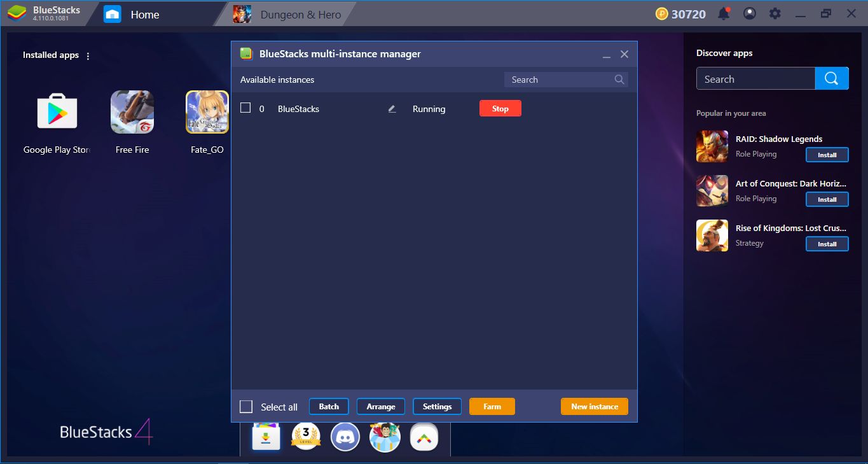Image resolution: width=868 pixels, height=464 pixels.
Task: Open multi-instance Settings button
Action: point(437,407)
